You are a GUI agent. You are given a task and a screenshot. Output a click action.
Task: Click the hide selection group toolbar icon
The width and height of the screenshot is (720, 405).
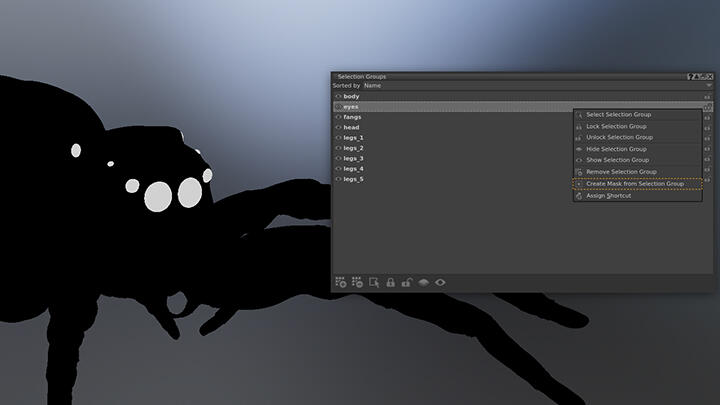423,282
